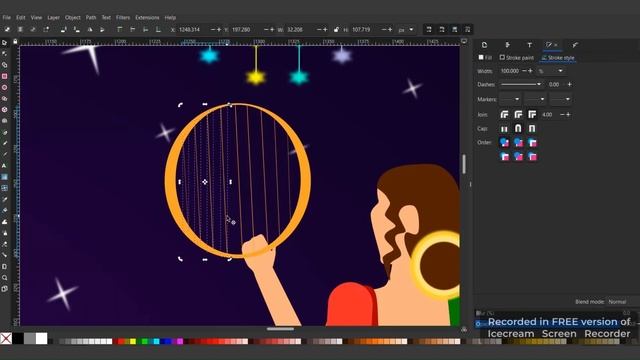Open the File menu
This screenshot has height=360, width=640.
point(7,18)
